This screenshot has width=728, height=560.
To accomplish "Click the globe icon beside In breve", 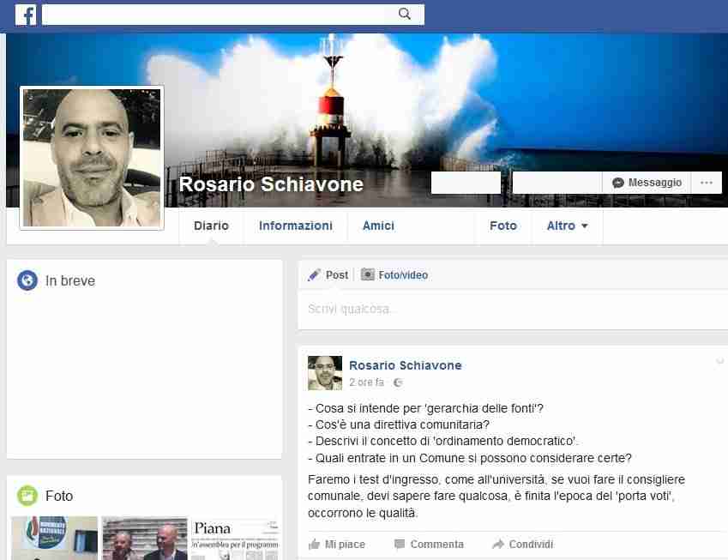I will click(27, 280).
